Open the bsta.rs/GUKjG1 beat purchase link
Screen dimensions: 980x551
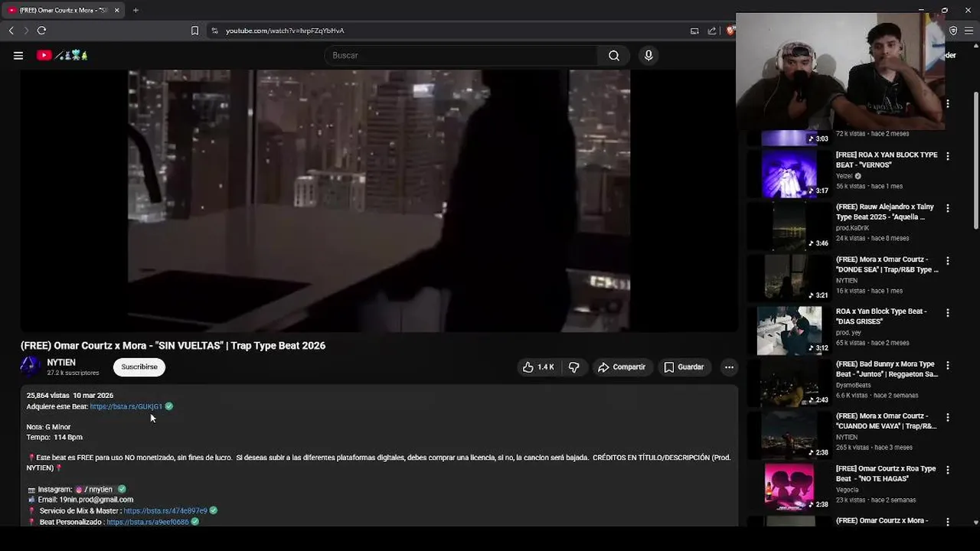(126, 406)
